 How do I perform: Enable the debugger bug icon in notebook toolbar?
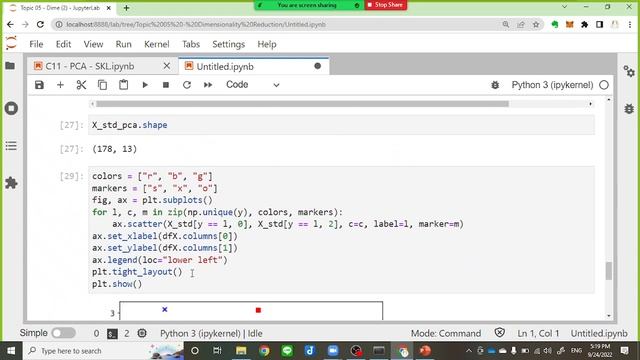495,85
